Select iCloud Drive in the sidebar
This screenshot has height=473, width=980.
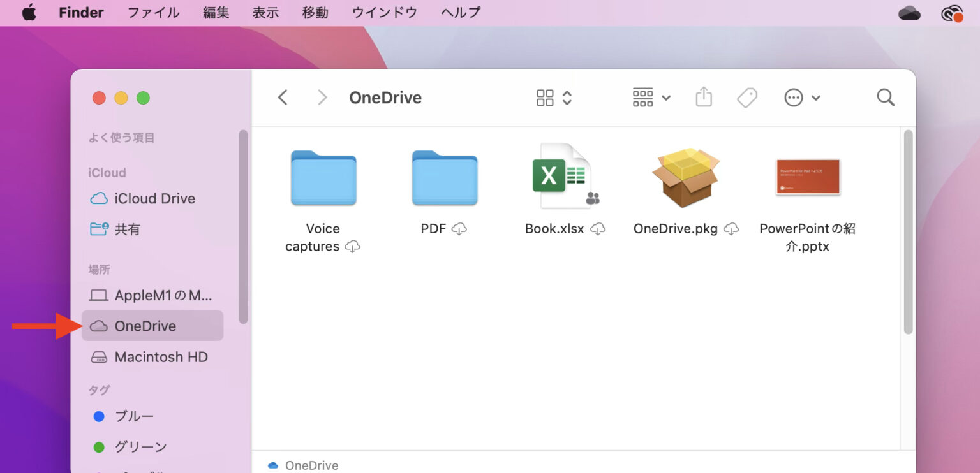coord(154,198)
